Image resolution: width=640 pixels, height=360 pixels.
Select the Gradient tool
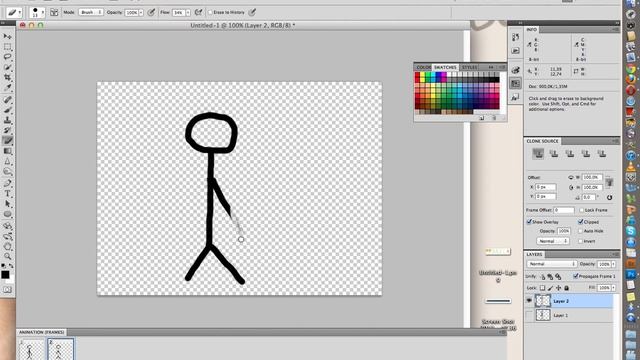tap(7, 151)
